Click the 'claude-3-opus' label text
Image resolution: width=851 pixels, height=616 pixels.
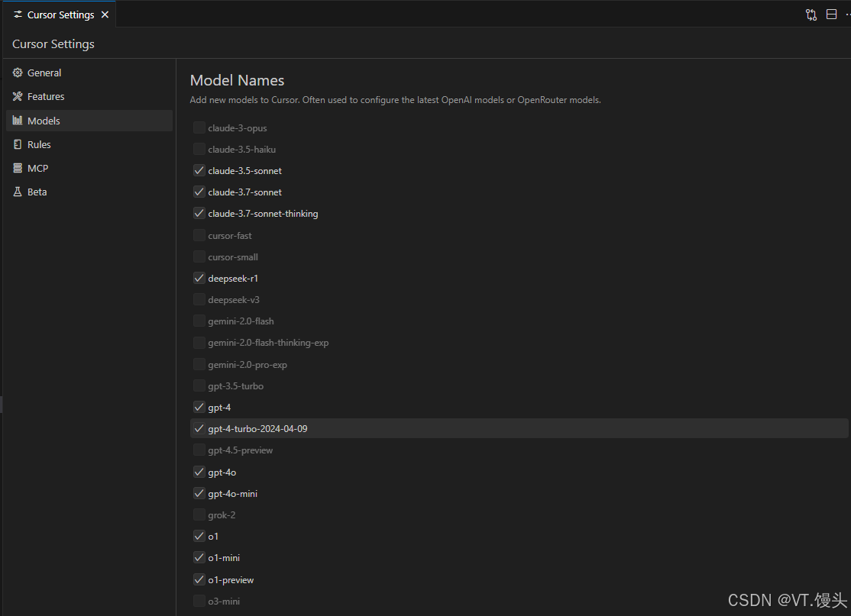237,128
